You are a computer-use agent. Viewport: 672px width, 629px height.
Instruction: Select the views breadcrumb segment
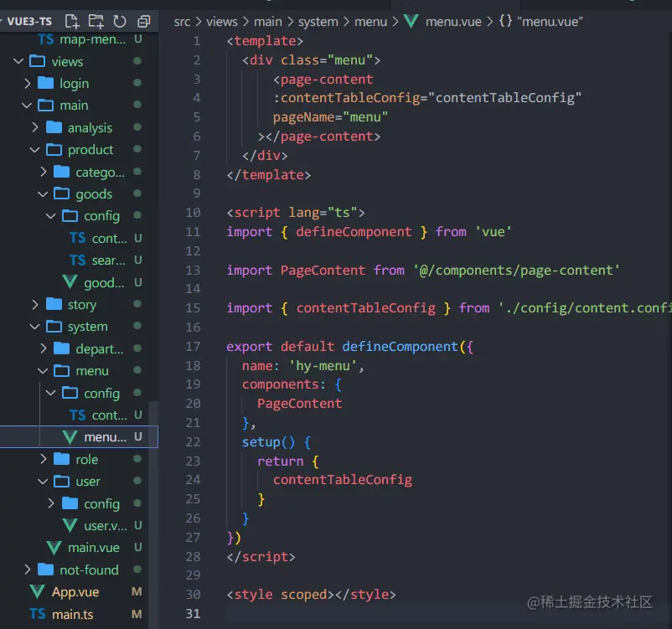pyautogui.click(x=221, y=22)
